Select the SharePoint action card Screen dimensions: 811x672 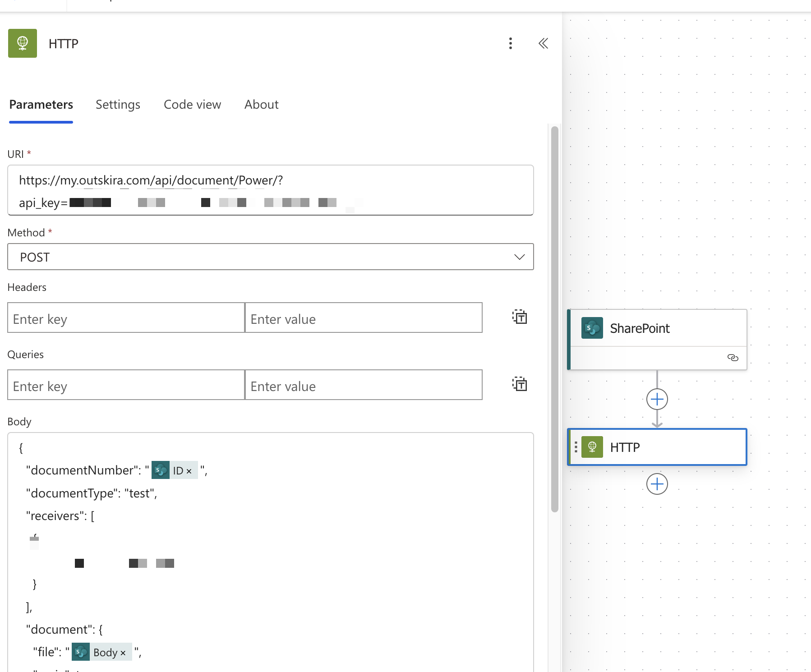coord(657,329)
